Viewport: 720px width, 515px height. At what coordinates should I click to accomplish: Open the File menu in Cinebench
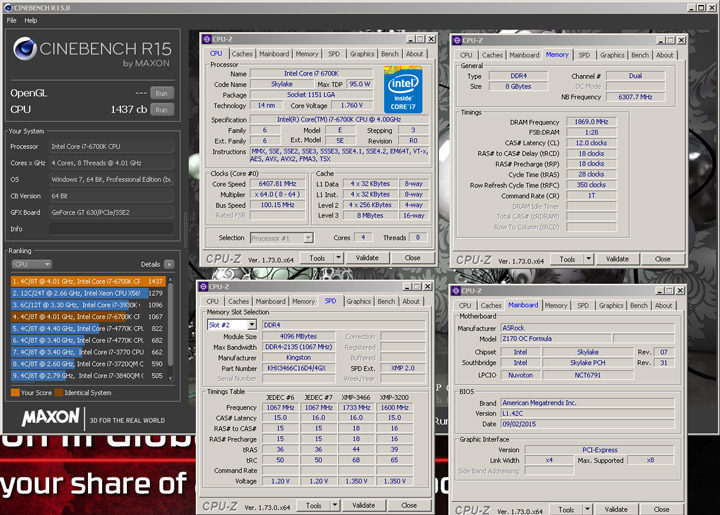point(9,20)
